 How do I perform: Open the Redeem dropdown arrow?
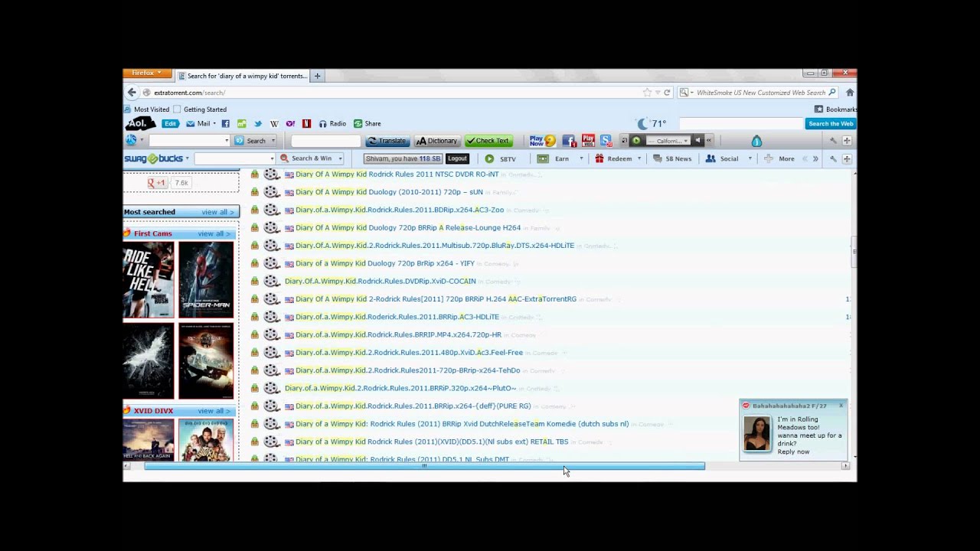coord(639,159)
